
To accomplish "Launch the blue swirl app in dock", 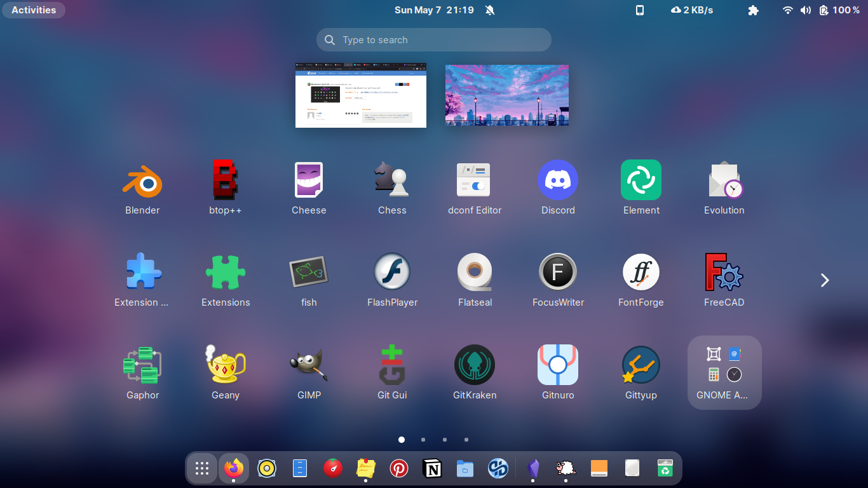I will 498,469.
